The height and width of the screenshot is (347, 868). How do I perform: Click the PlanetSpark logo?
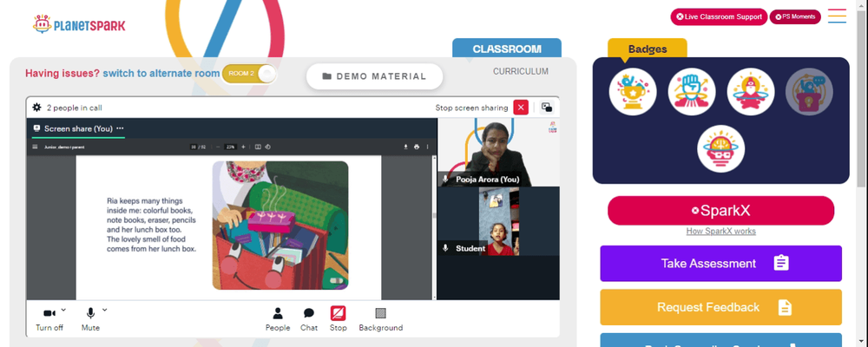tap(79, 25)
